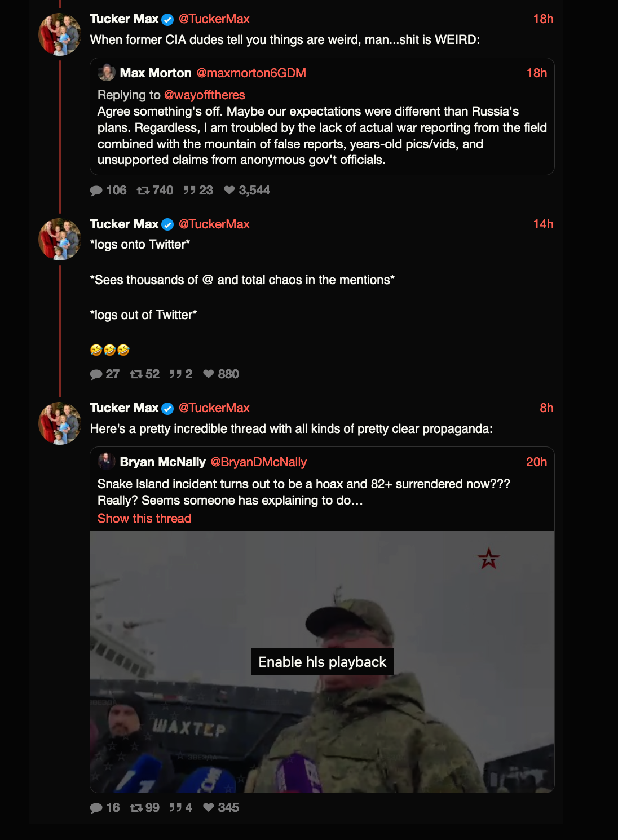Click the reply icon on the 106-comment tweet
This screenshot has height=840, width=618.
pyautogui.click(x=96, y=191)
